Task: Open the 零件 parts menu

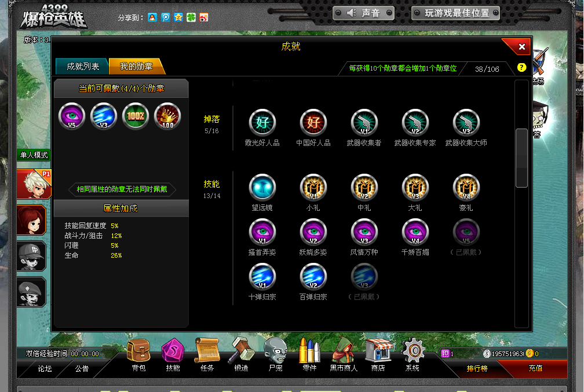Action: point(309,354)
